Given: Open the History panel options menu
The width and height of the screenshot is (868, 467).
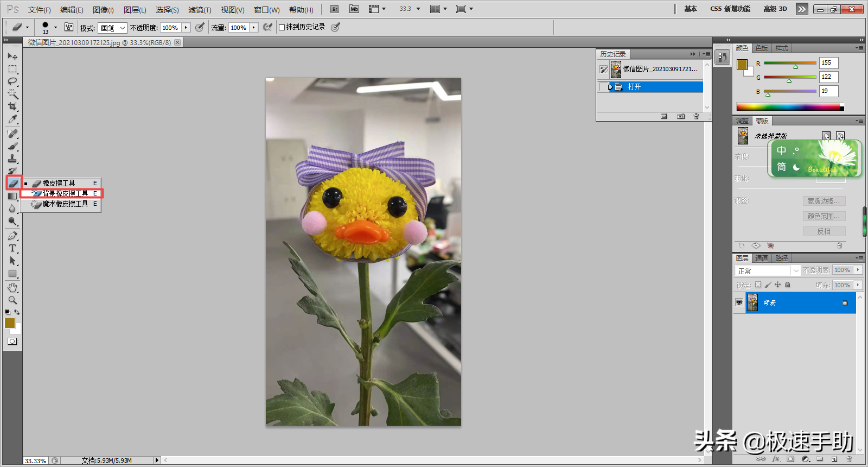Looking at the screenshot, I should tap(706, 54).
